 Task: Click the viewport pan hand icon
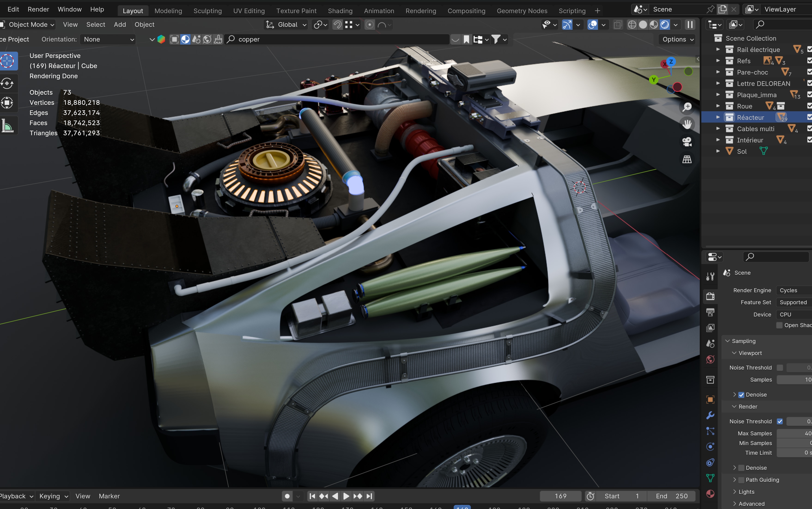pos(687,124)
